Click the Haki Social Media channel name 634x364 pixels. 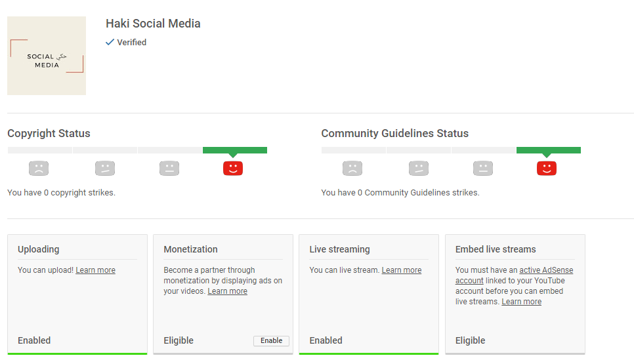click(x=153, y=24)
